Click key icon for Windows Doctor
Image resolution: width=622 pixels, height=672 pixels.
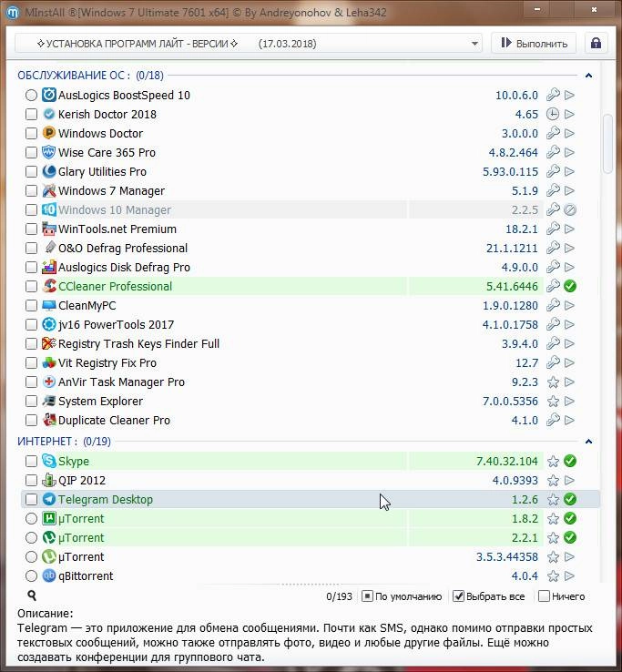click(x=553, y=133)
